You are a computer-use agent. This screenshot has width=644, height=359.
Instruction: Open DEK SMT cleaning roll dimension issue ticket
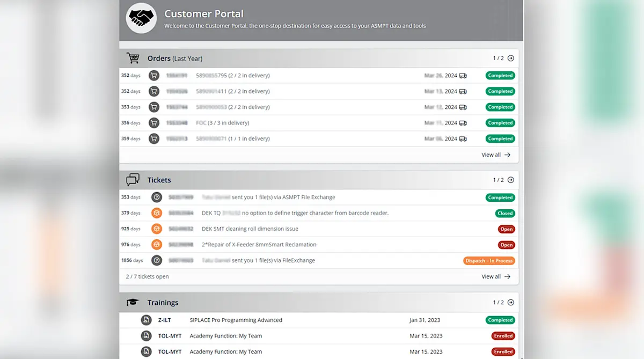(x=250, y=229)
